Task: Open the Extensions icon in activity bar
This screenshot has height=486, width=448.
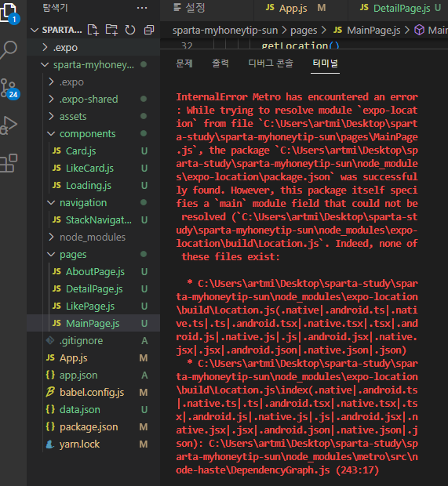Action: click(9, 163)
